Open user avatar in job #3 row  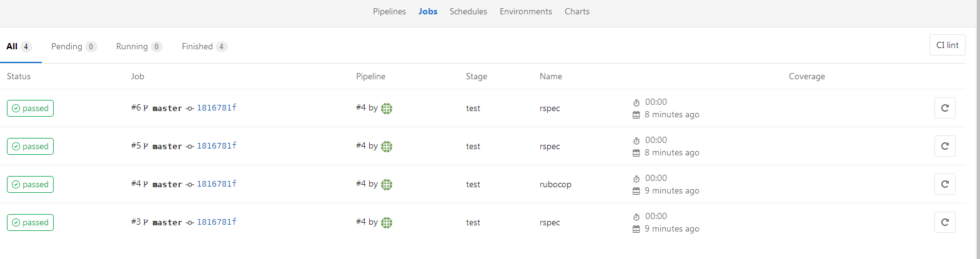tap(387, 222)
